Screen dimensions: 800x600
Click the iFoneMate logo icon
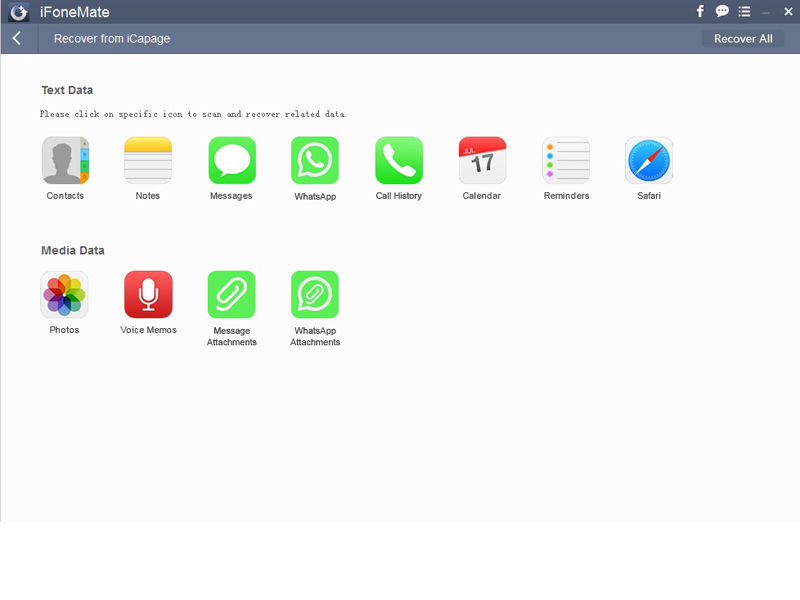19,12
